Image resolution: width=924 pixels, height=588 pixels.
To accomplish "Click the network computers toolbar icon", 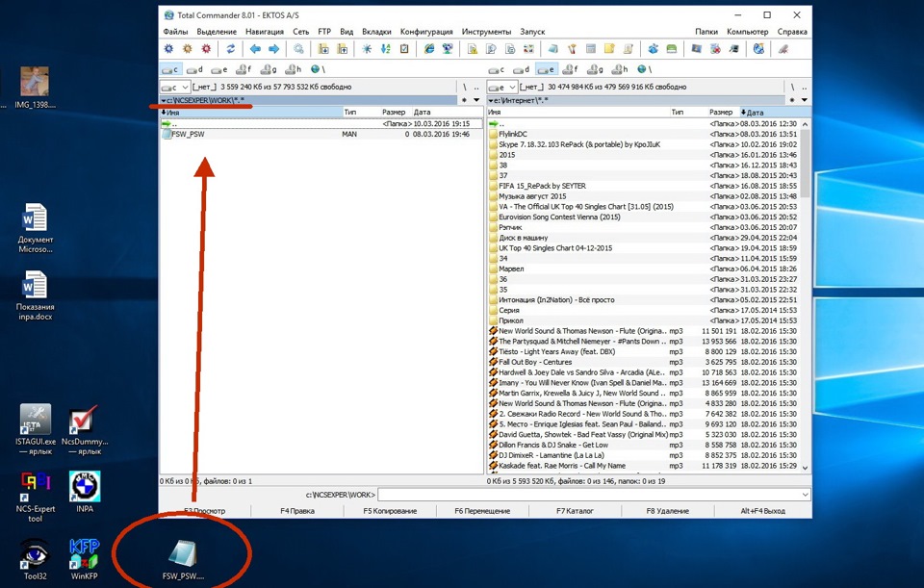I will click(448, 49).
